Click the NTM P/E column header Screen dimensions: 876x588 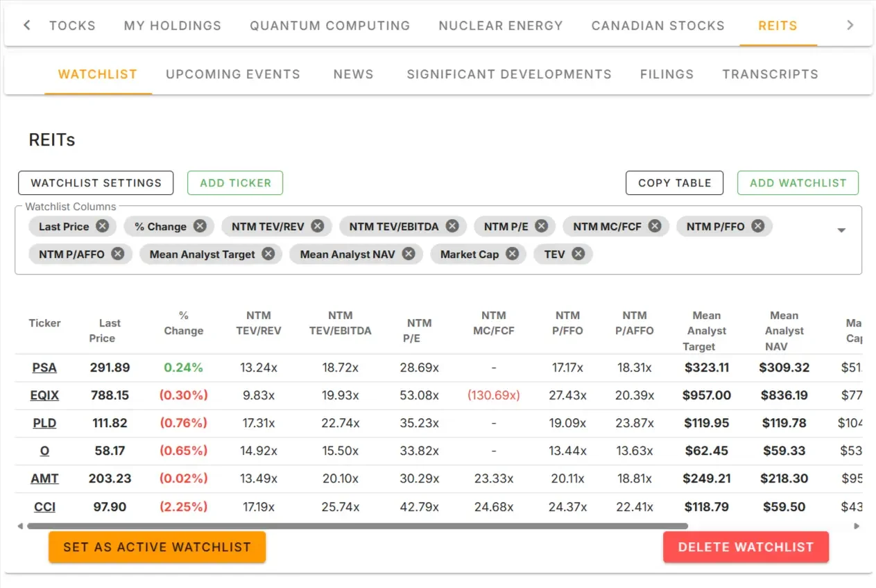tap(419, 331)
